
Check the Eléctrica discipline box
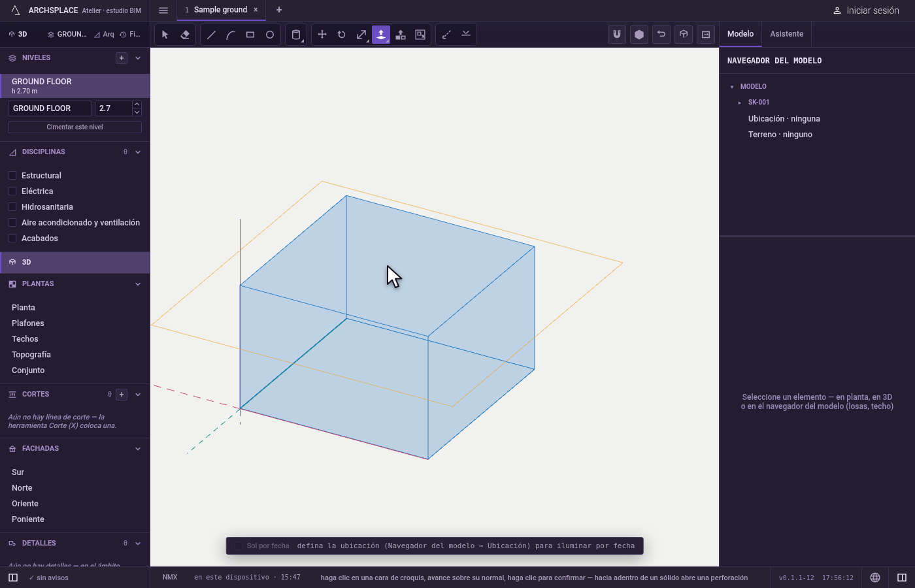coord(12,191)
